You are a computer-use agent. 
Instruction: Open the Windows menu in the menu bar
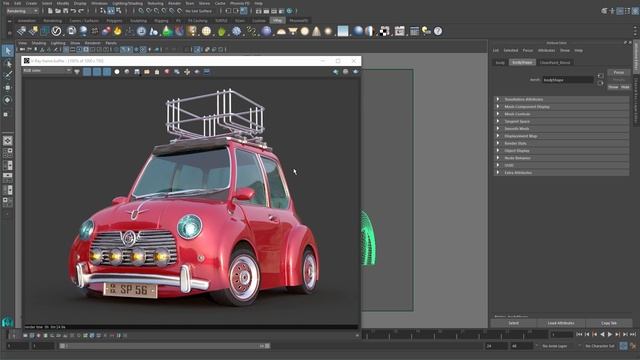click(x=99, y=3)
